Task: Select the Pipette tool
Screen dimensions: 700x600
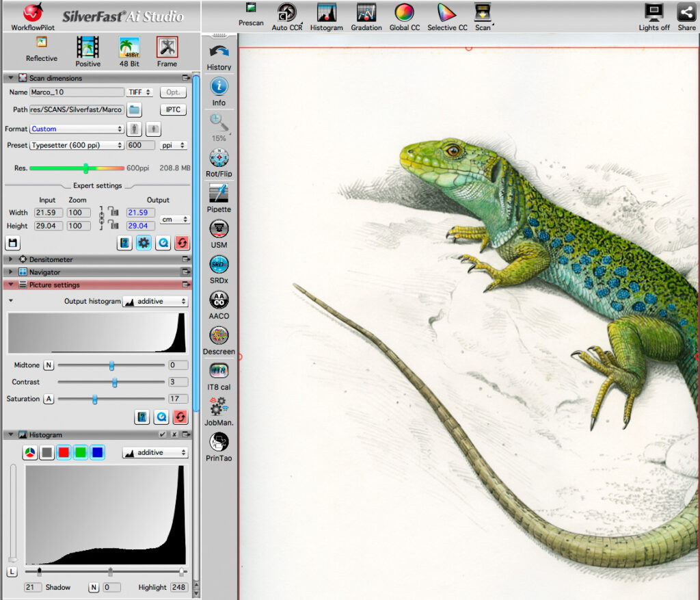Action: click(x=219, y=193)
